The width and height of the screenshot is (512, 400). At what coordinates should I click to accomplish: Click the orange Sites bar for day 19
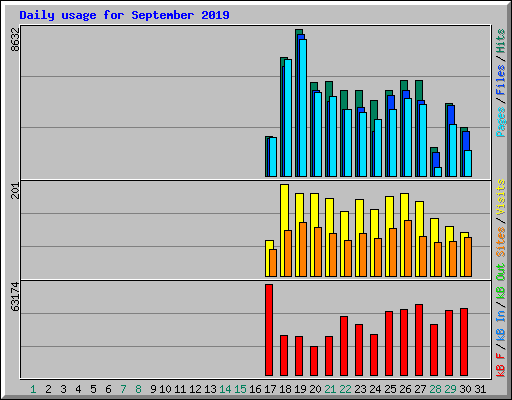click(x=303, y=249)
